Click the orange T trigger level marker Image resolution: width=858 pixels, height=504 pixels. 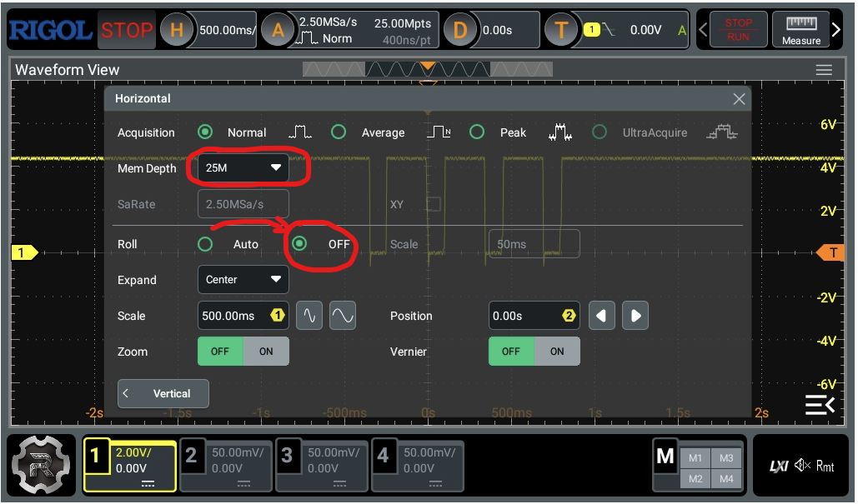click(830, 252)
